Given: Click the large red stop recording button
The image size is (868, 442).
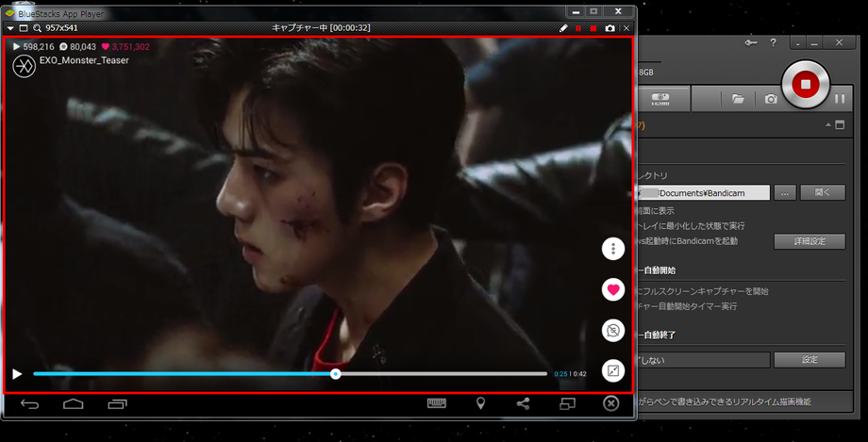Looking at the screenshot, I should (805, 85).
